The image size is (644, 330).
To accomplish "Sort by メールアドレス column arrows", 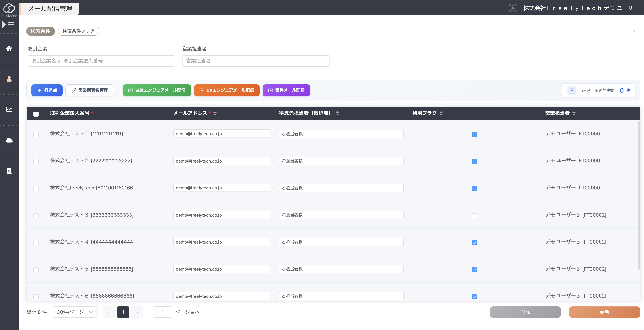I will pos(215,113).
